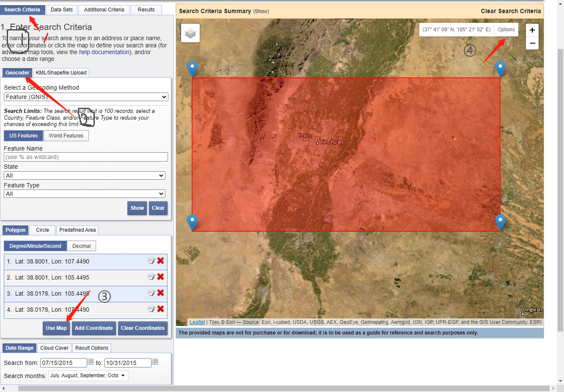Click the edit icon for coordinate 4
The height and width of the screenshot is (392, 564).
[x=151, y=309]
